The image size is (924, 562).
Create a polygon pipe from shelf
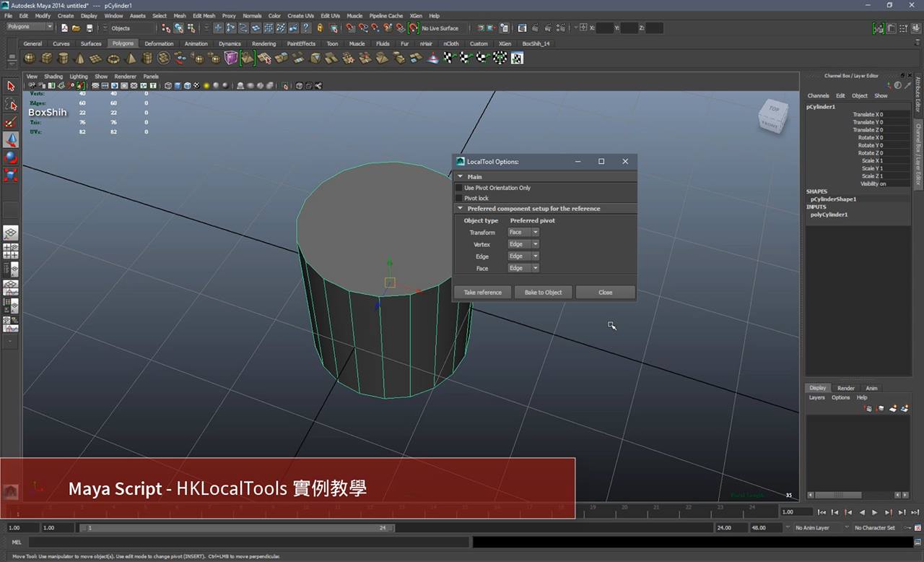click(x=148, y=58)
